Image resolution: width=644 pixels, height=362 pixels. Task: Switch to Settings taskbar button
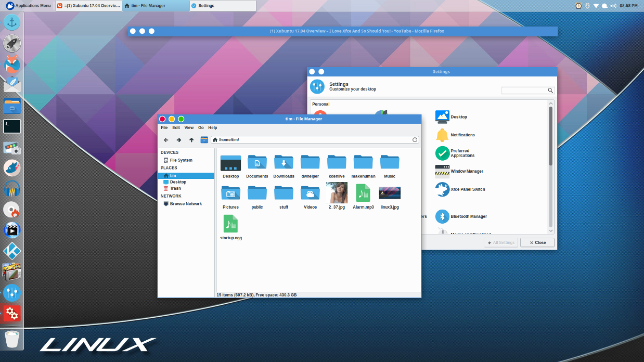click(x=223, y=6)
